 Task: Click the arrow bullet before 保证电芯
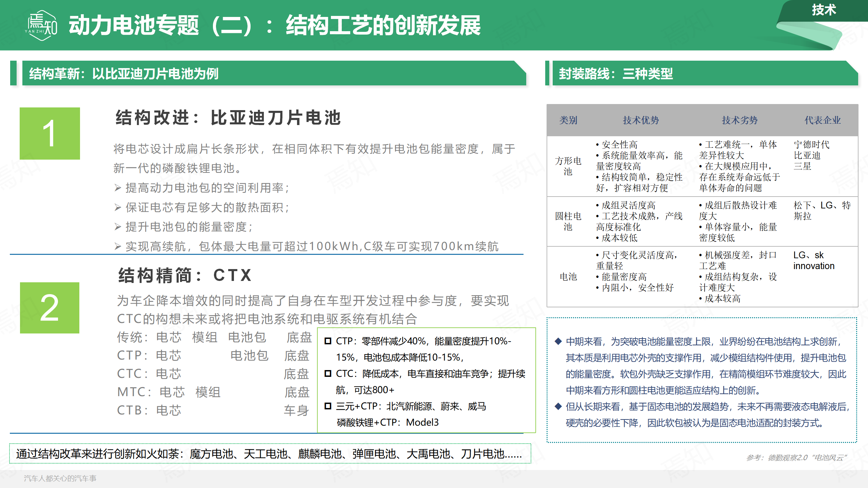118,207
